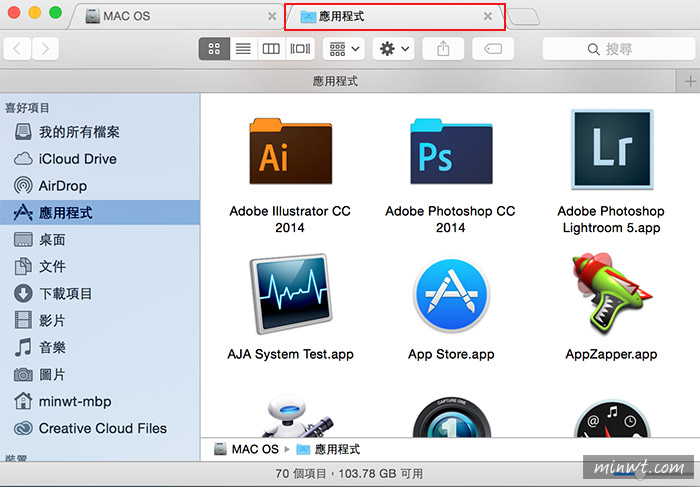Viewport: 700px width, 487px height.
Task: Open 文件 in the sidebar
Action: click(x=100, y=266)
